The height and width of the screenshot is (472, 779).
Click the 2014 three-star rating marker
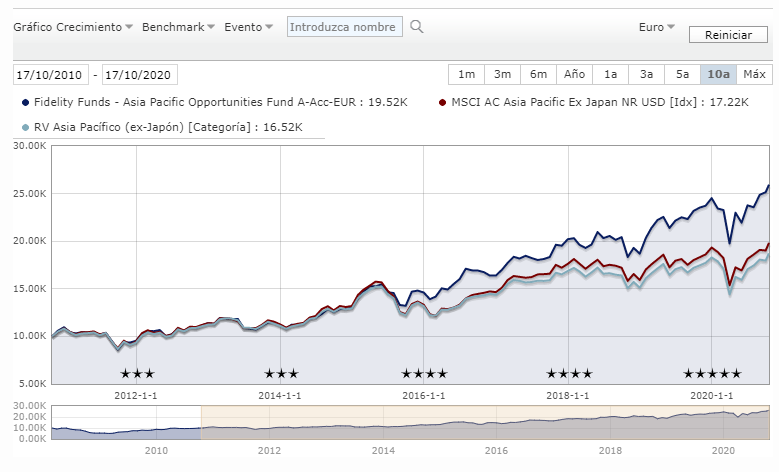coord(281,374)
